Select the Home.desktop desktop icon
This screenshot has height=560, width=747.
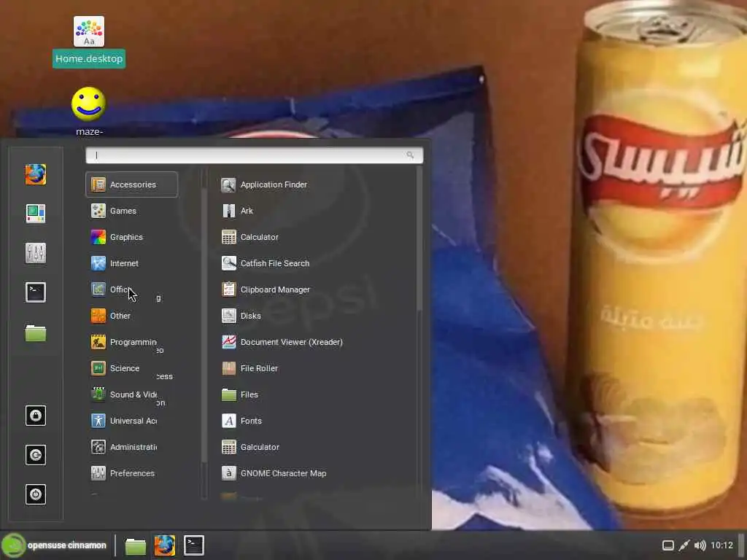tap(89, 42)
